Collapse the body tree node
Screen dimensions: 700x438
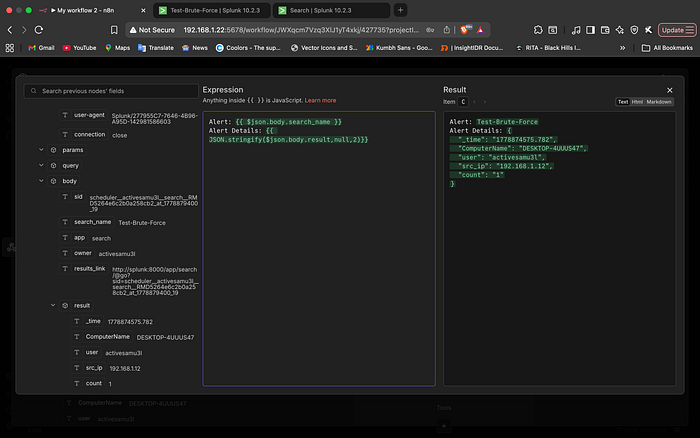coord(41,181)
